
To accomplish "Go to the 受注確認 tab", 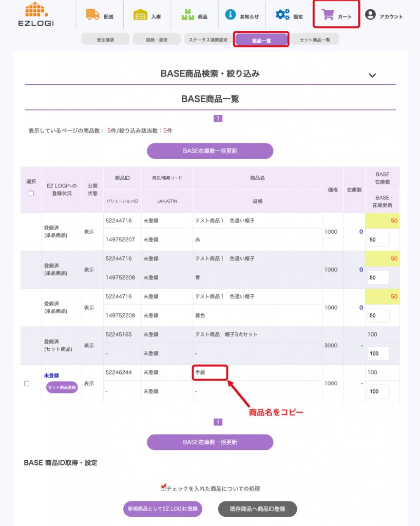I will (x=105, y=40).
